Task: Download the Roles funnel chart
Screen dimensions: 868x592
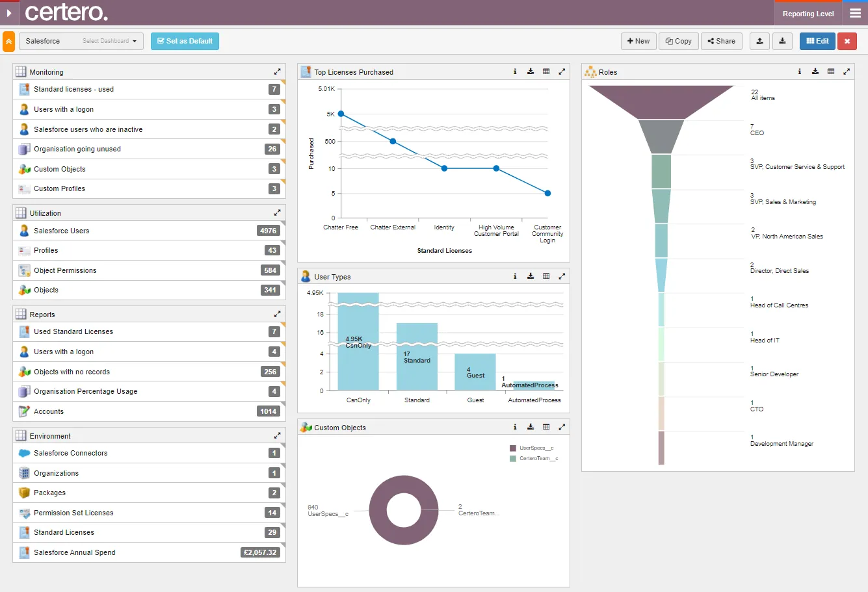Action: 815,71
